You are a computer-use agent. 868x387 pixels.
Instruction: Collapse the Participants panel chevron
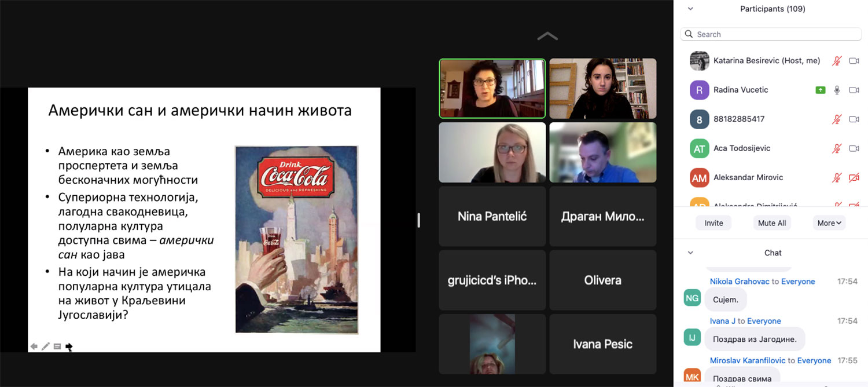coord(690,9)
